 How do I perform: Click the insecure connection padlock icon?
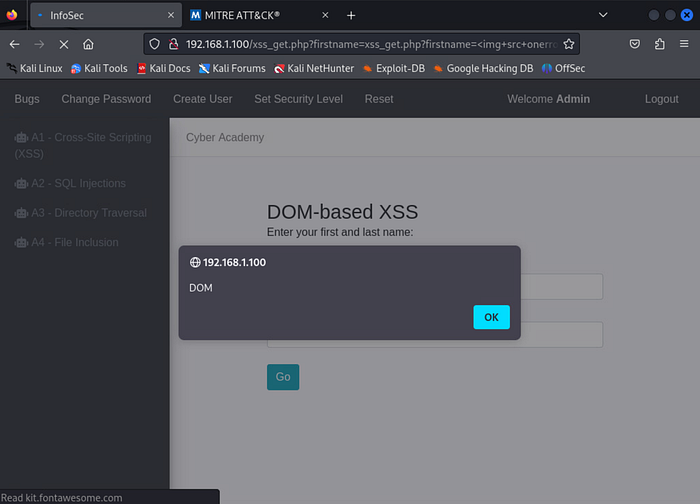[174, 44]
